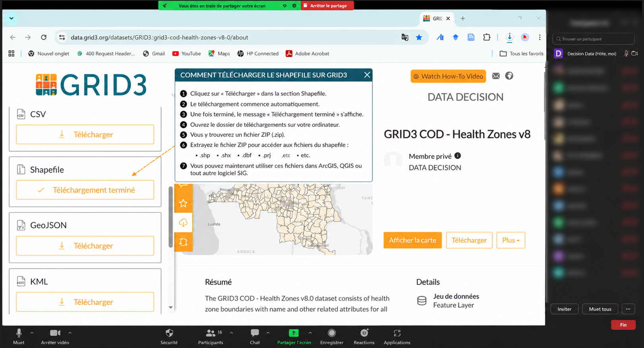Screen dimensions: 644x348
Task: Download the GeoJSON file via Télécharger
Action: tap(85, 246)
